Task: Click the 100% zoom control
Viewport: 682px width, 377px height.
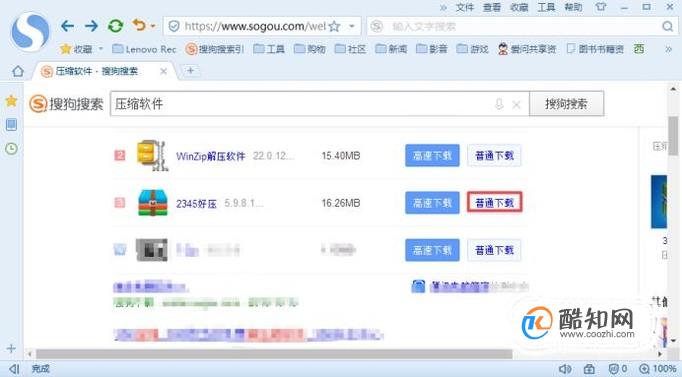Action: 658,369
